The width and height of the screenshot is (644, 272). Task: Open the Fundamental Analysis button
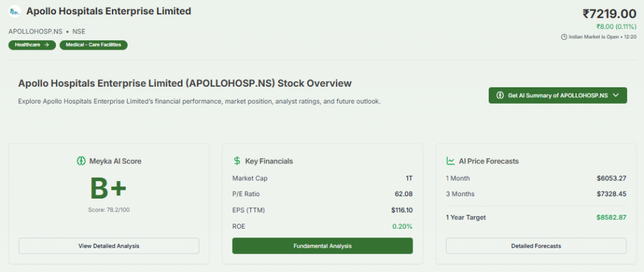pyautogui.click(x=323, y=246)
